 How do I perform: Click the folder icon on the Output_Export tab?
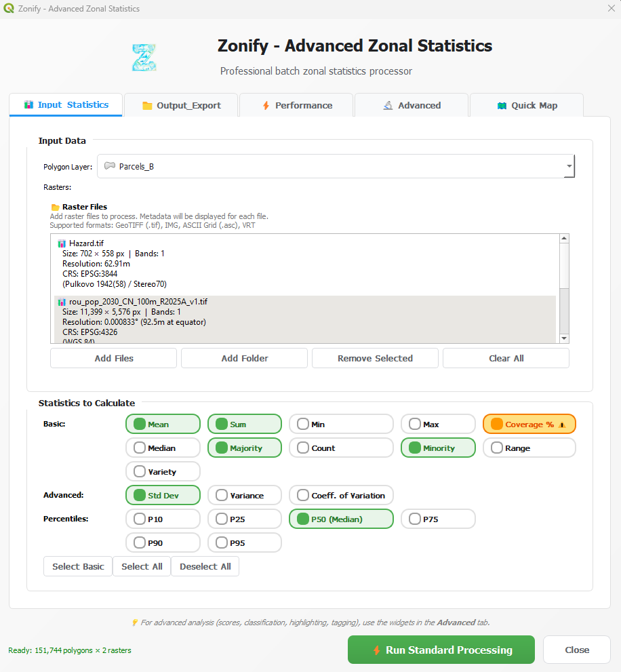[148, 105]
